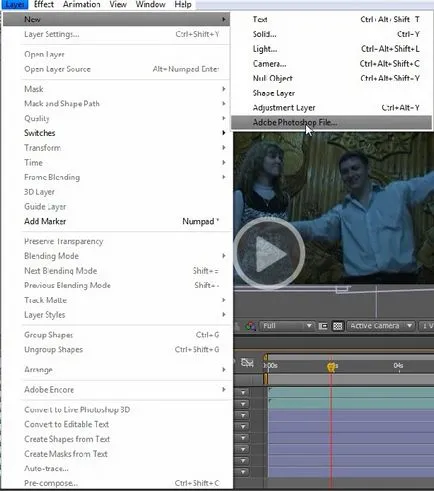Open the Window menu
The image size is (434, 491).
coord(150,5)
